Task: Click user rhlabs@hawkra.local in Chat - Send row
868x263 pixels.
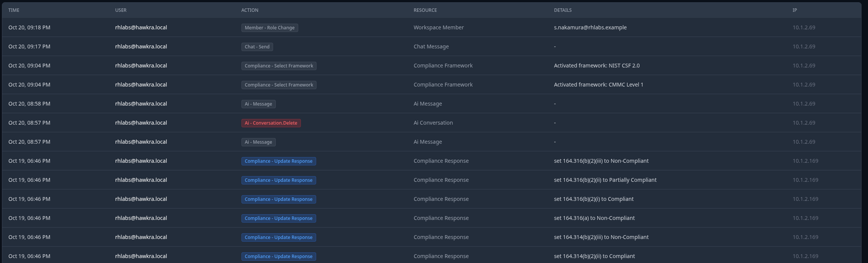Action: (x=141, y=47)
